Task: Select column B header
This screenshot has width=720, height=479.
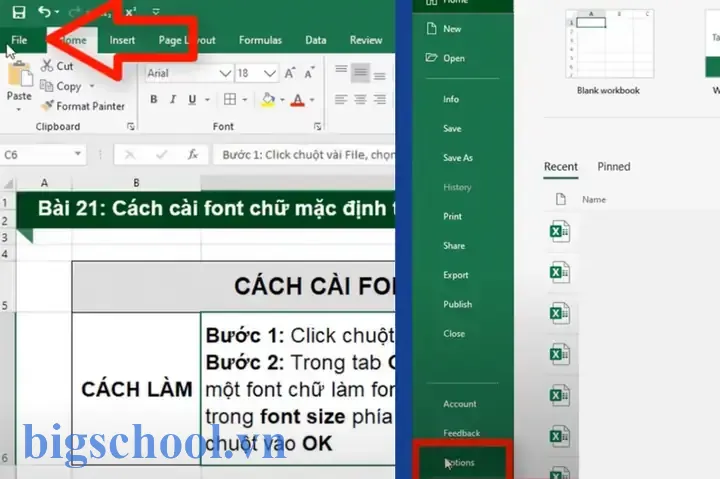Action: (x=136, y=183)
